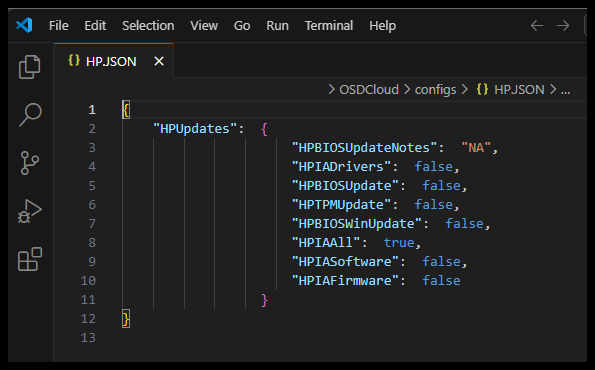Click configs in the breadcrumb path
The height and width of the screenshot is (370, 595).
point(435,90)
